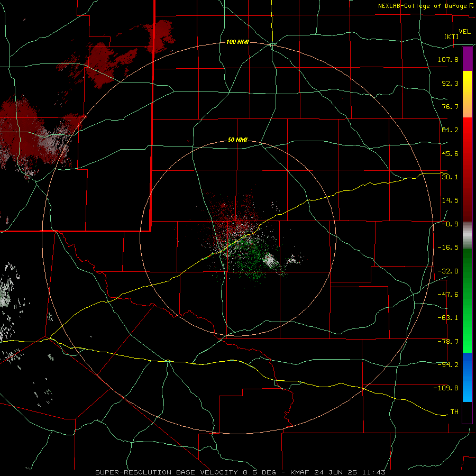Click the TH label beside the color bar
This screenshot has height=476, width=476.
[x=454, y=412]
